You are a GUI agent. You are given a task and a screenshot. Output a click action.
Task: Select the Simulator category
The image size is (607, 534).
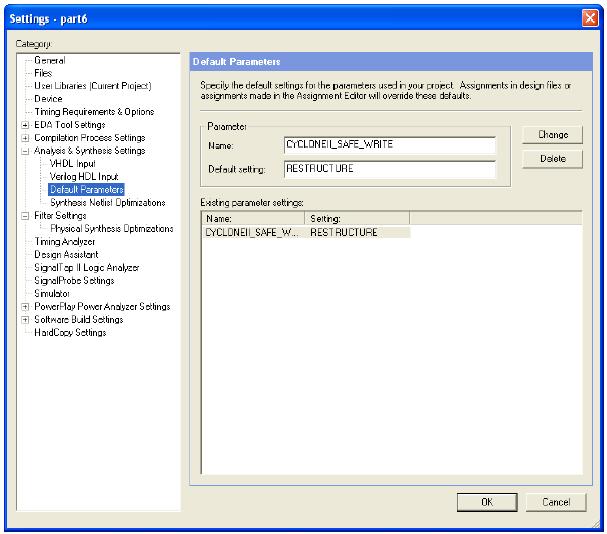52,294
